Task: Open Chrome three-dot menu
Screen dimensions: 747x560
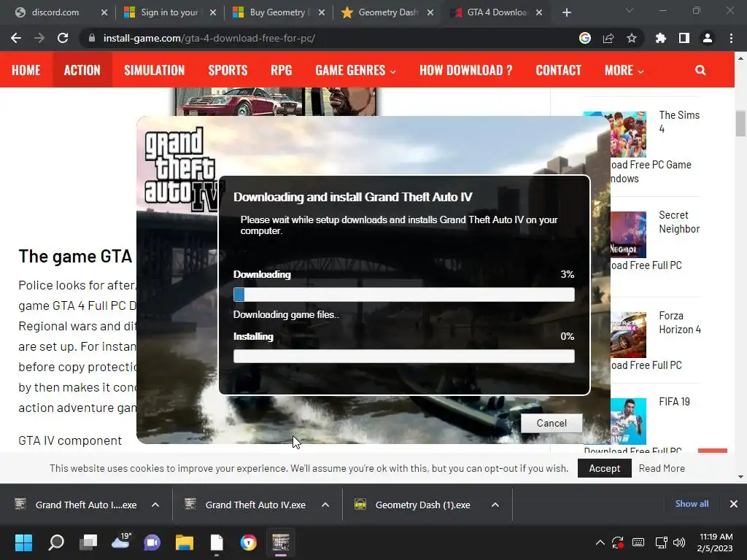Action: (x=731, y=38)
